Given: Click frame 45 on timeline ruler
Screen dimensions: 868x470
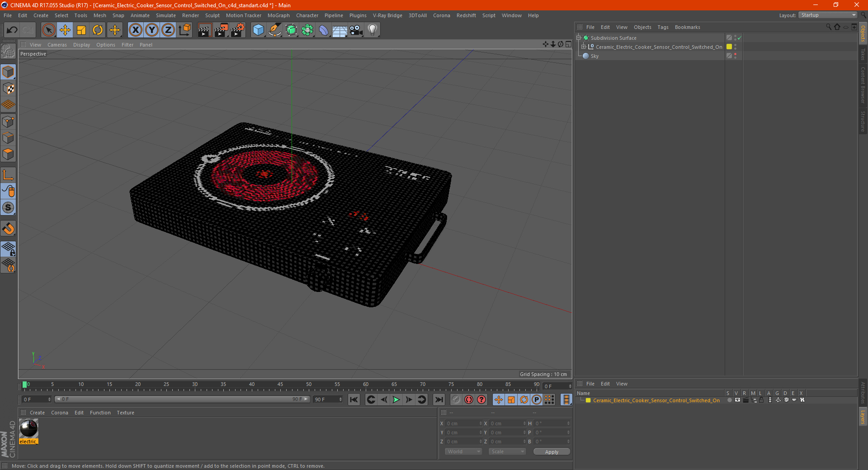Looking at the screenshot, I should coord(280,385).
